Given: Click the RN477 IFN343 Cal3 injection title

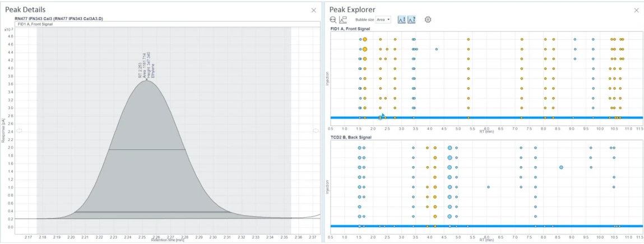Looking at the screenshot, I should point(59,19).
